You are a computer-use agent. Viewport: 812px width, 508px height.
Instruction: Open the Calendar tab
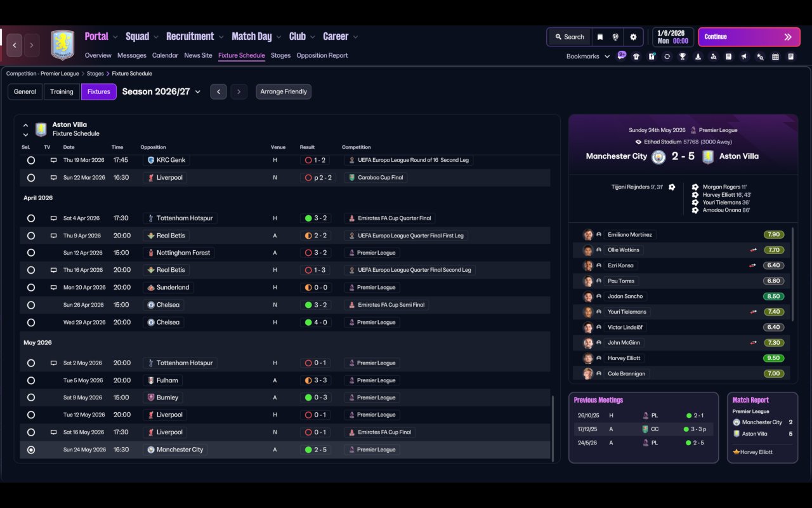(165, 55)
